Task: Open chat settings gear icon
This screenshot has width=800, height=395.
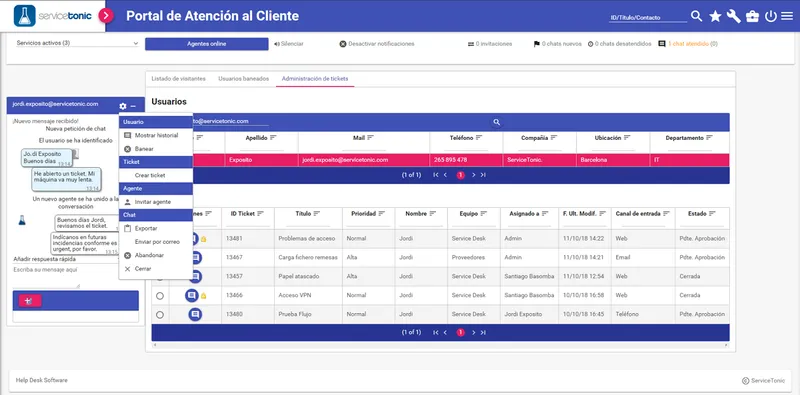Action: click(123, 106)
